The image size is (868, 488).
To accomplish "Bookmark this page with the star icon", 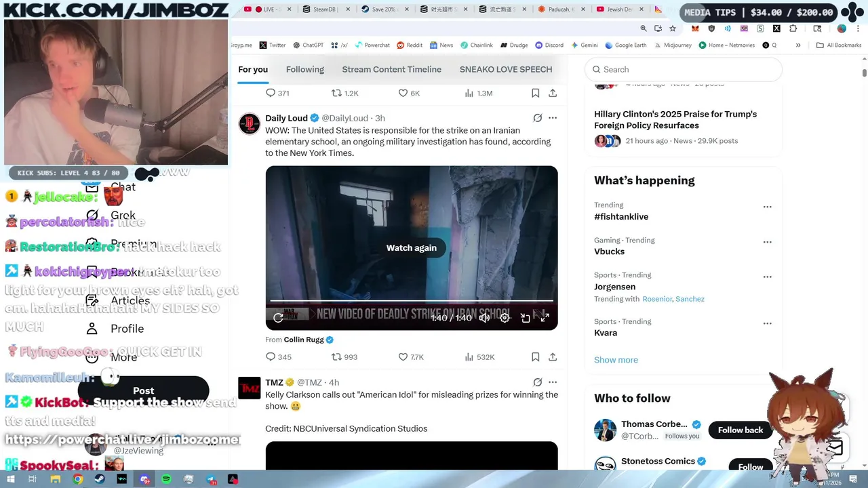I will coord(673,28).
